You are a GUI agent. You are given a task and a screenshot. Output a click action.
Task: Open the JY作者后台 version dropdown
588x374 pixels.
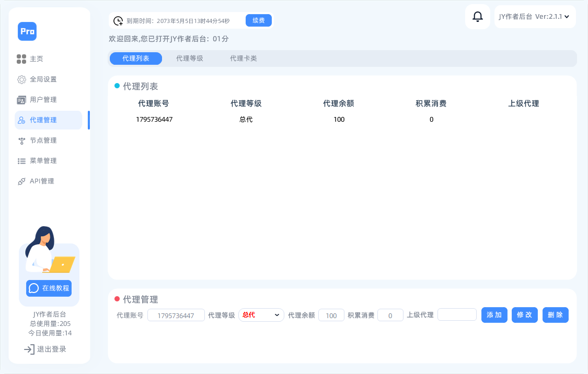[x=534, y=16]
